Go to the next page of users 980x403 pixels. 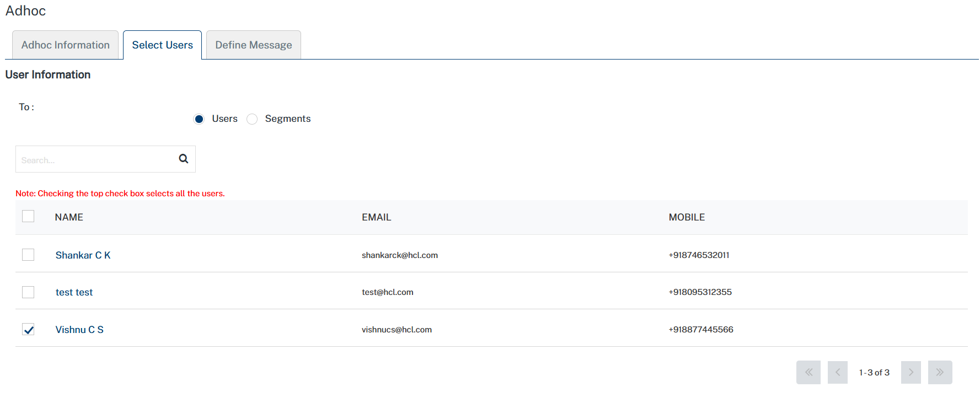coord(911,372)
